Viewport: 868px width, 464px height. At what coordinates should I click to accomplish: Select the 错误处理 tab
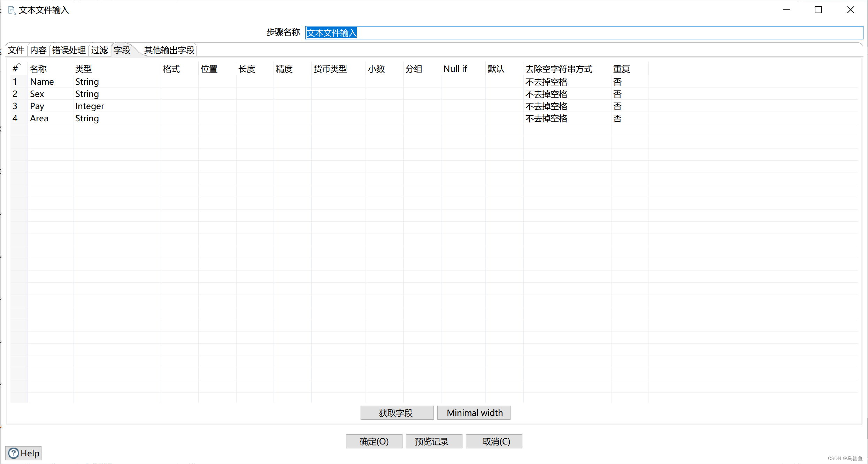[69, 50]
